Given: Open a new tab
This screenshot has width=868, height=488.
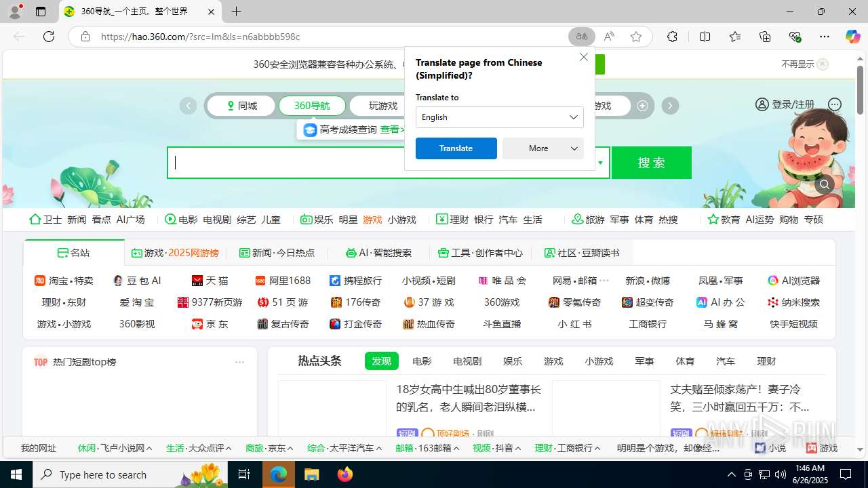Looking at the screenshot, I should 236,12.
